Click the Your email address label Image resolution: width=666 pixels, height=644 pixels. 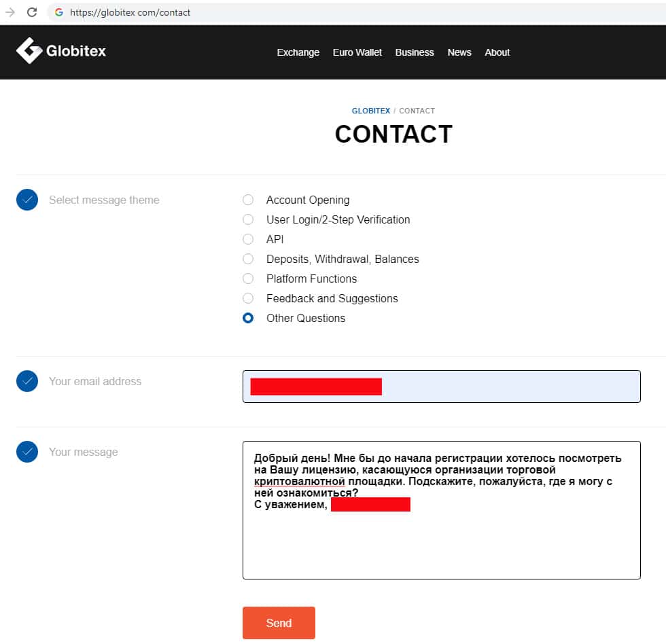pyautogui.click(x=95, y=381)
